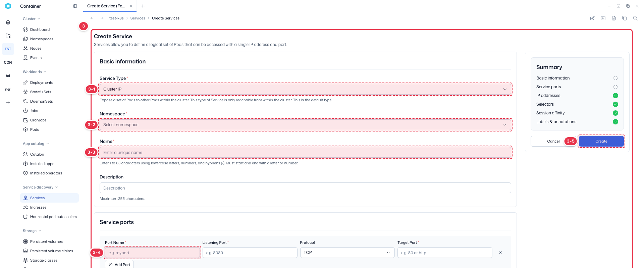Click the Listening Port input field
Viewport: 644px width, 268px height.
pyautogui.click(x=250, y=253)
